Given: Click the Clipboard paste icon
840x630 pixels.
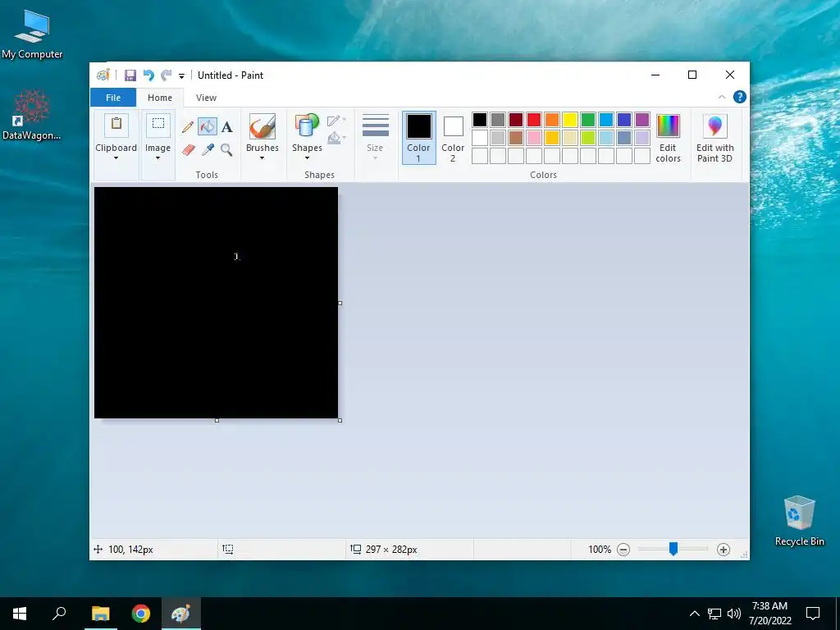Looking at the screenshot, I should (116, 125).
